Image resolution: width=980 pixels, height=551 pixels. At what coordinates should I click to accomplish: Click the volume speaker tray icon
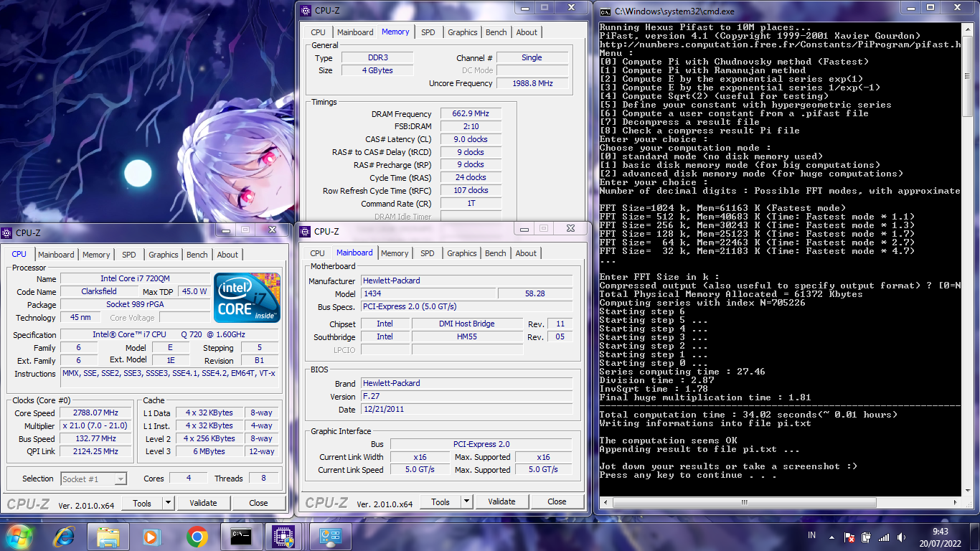click(900, 537)
